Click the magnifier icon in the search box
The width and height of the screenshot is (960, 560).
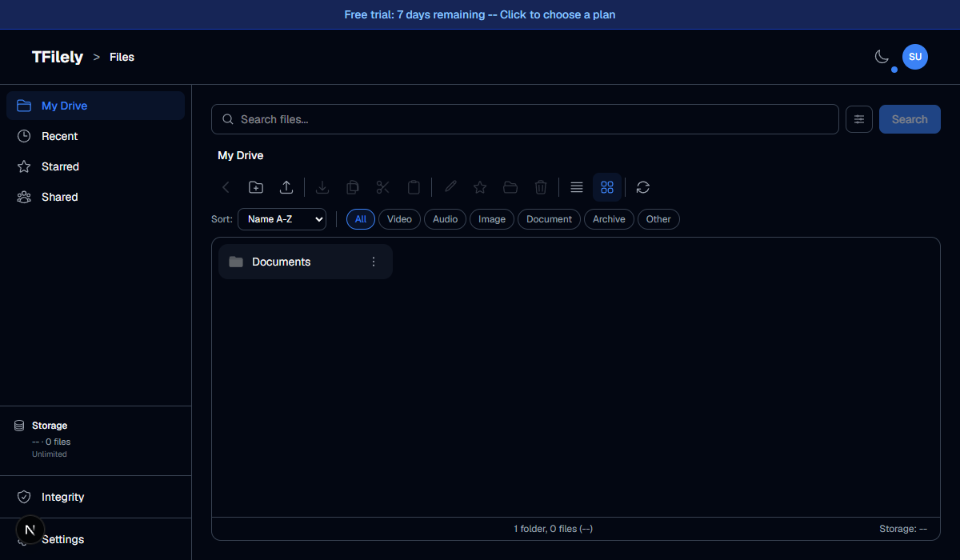(x=228, y=119)
